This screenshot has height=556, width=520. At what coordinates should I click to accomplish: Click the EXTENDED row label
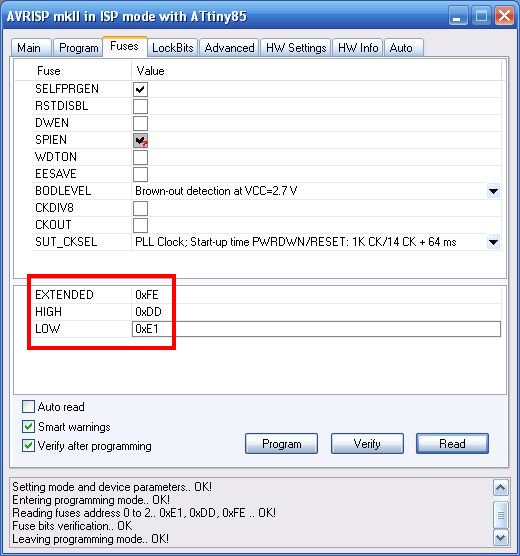[x=64, y=295]
